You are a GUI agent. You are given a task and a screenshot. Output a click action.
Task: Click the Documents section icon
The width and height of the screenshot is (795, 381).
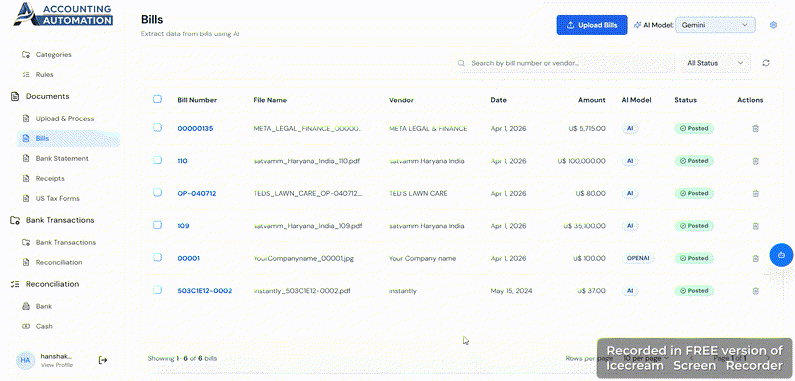[15, 96]
